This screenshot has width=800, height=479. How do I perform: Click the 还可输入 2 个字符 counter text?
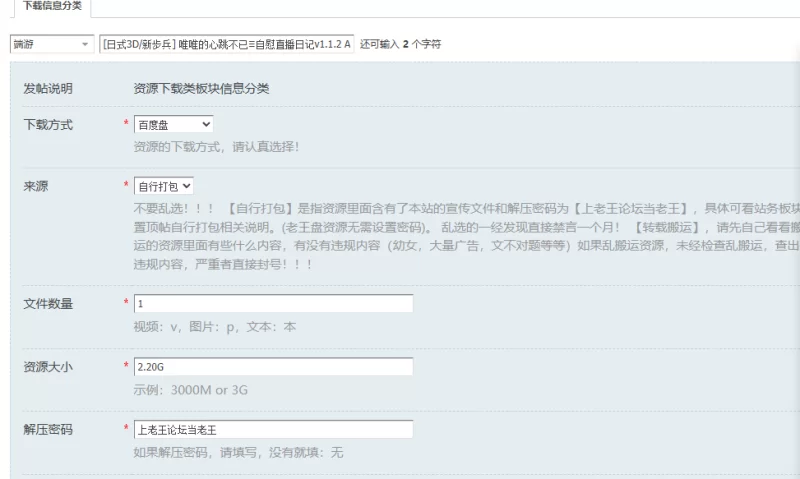(400, 44)
